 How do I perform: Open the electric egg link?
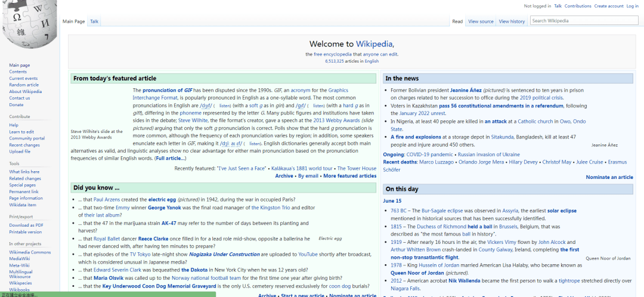click(162, 200)
